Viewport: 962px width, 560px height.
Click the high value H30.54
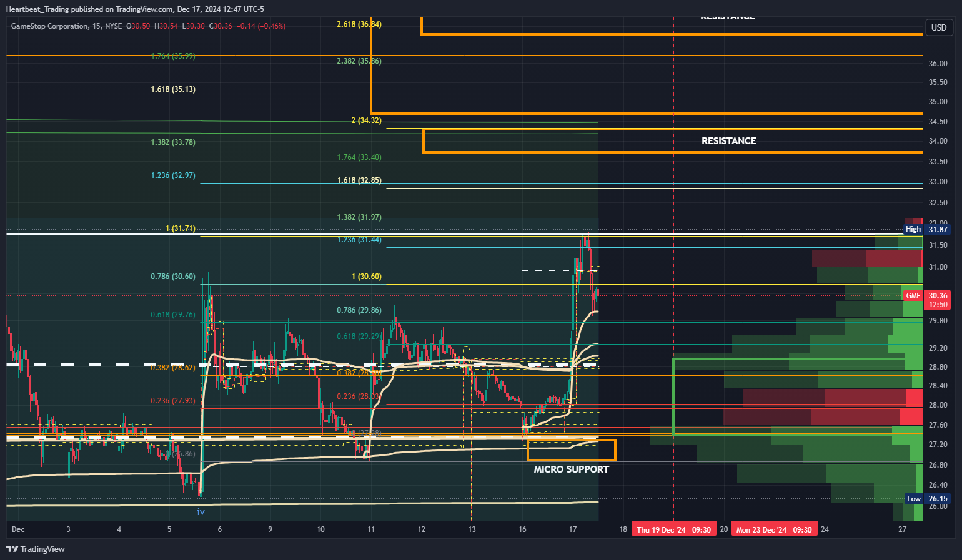166,26
